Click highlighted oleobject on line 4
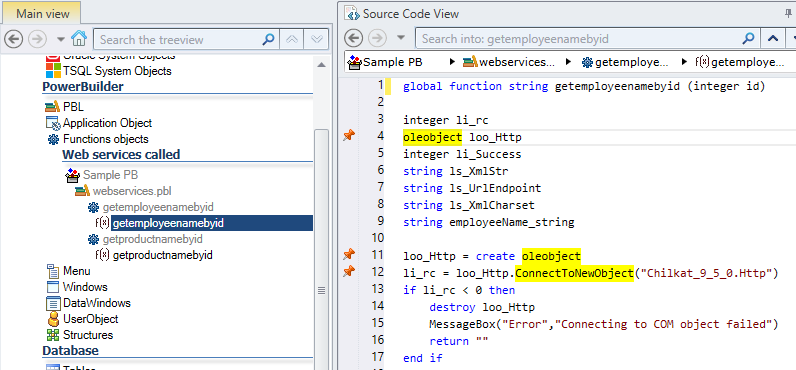 point(433,137)
